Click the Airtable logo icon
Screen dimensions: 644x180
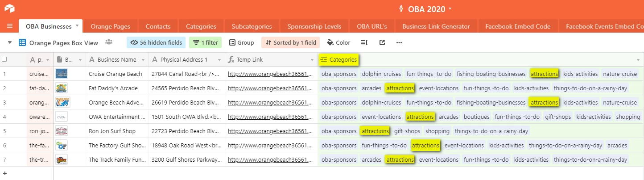coord(10,8)
